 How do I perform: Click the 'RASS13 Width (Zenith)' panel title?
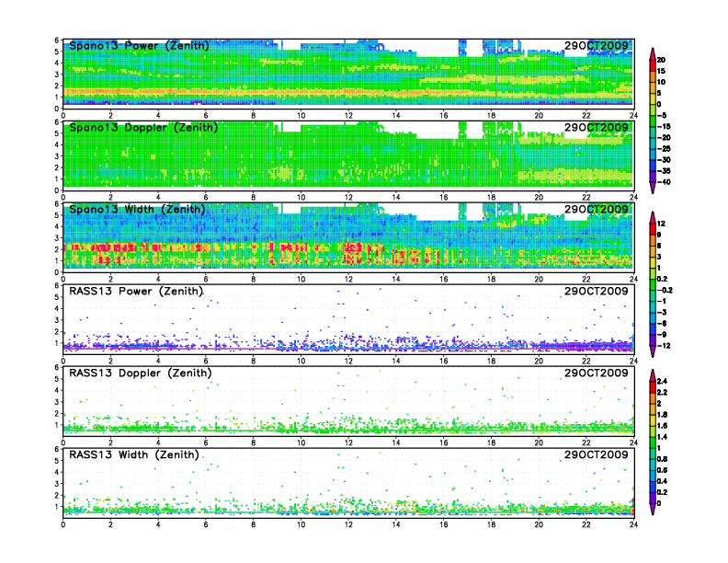pyautogui.click(x=134, y=454)
